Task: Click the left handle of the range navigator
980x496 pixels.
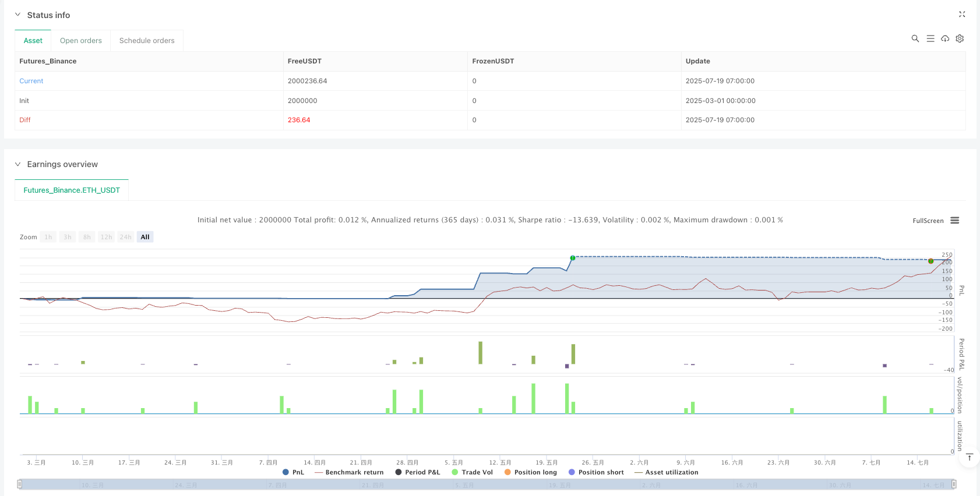Action: pos(20,484)
